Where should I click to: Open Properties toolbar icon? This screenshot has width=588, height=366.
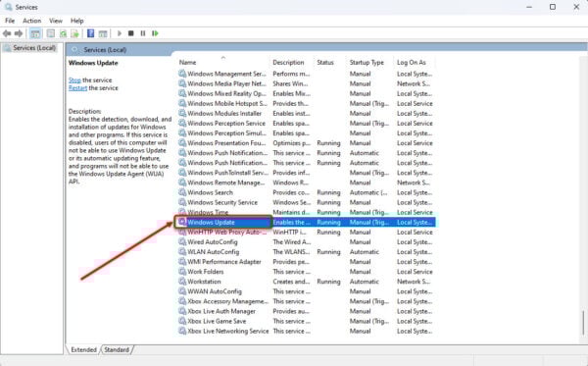51,33
